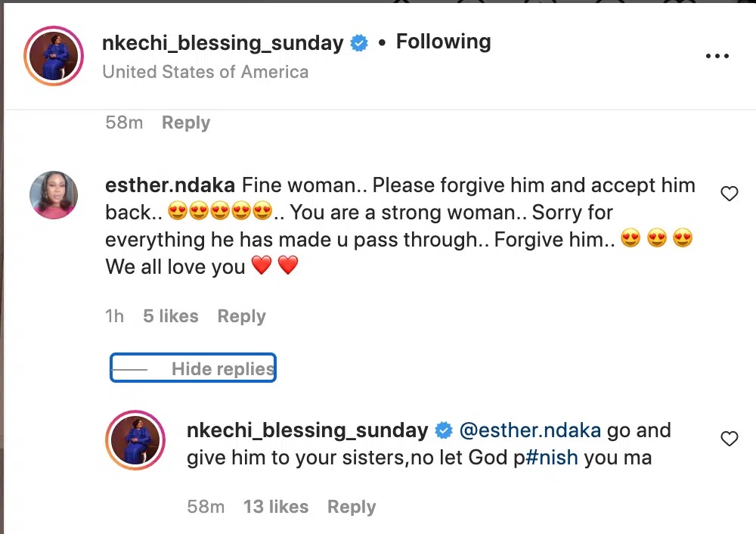The height and width of the screenshot is (534, 756).
Task: Like nkechi_blessing_sunday's reply with the heart
Action: (729, 439)
